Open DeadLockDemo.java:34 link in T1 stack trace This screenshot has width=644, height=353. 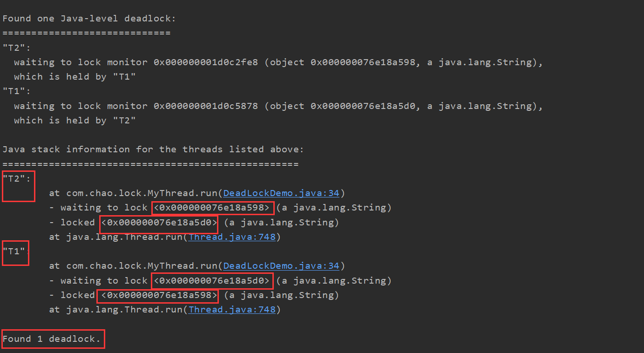[282, 266]
